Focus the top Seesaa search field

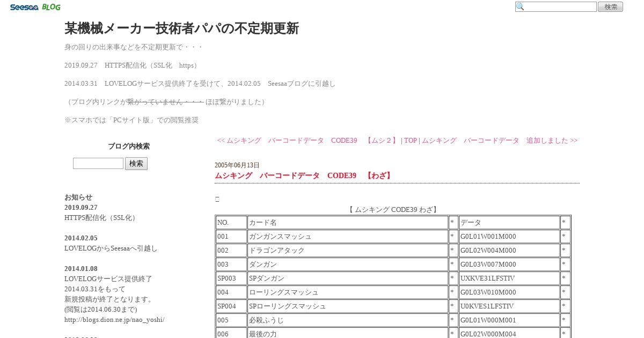tap(556, 7)
